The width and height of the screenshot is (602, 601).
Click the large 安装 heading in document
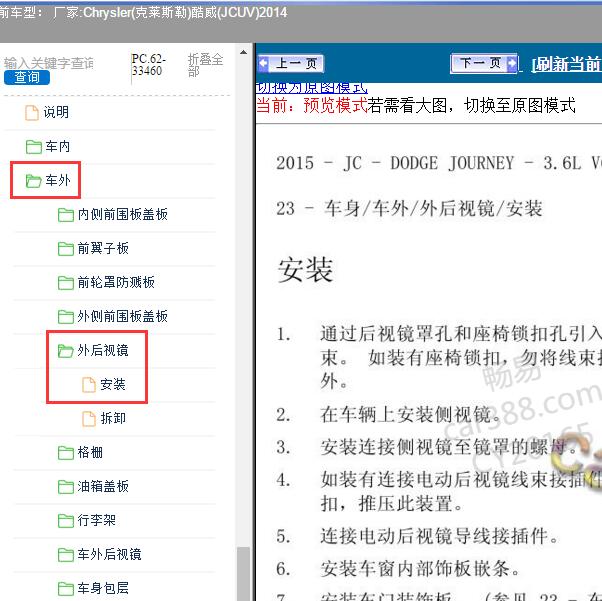(x=305, y=270)
